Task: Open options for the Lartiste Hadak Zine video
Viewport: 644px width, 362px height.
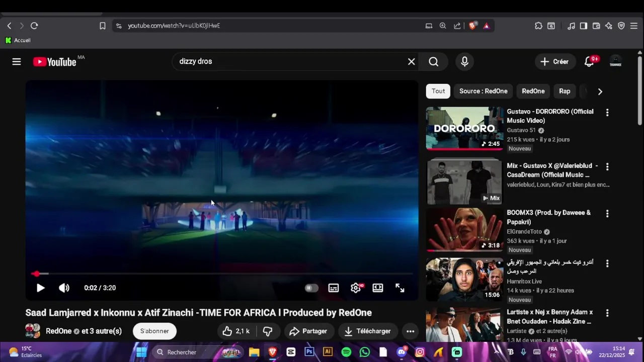Action: (607, 313)
